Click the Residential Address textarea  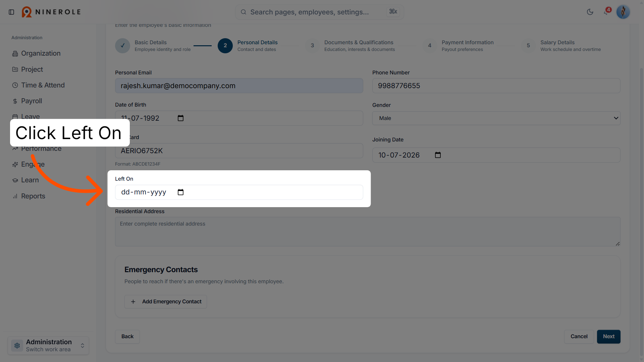coord(368,232)
